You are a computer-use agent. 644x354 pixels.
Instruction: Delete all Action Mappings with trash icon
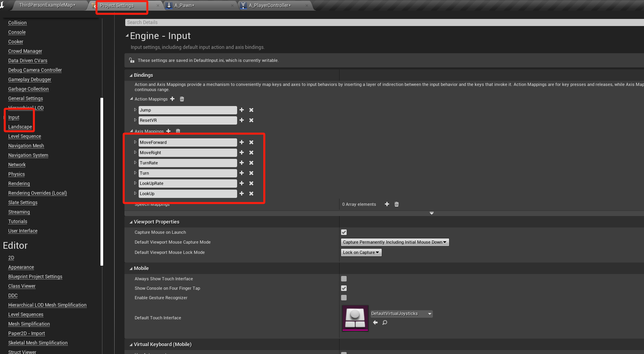182,99
